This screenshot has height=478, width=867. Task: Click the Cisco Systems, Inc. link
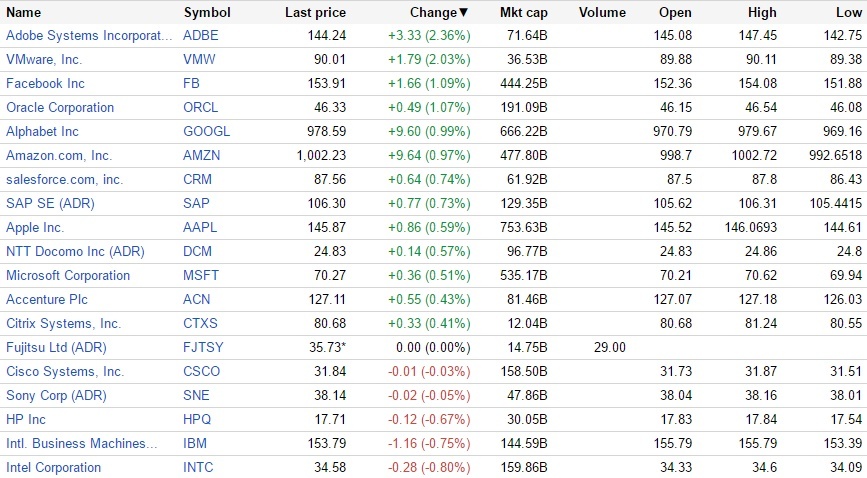(65, 371)
